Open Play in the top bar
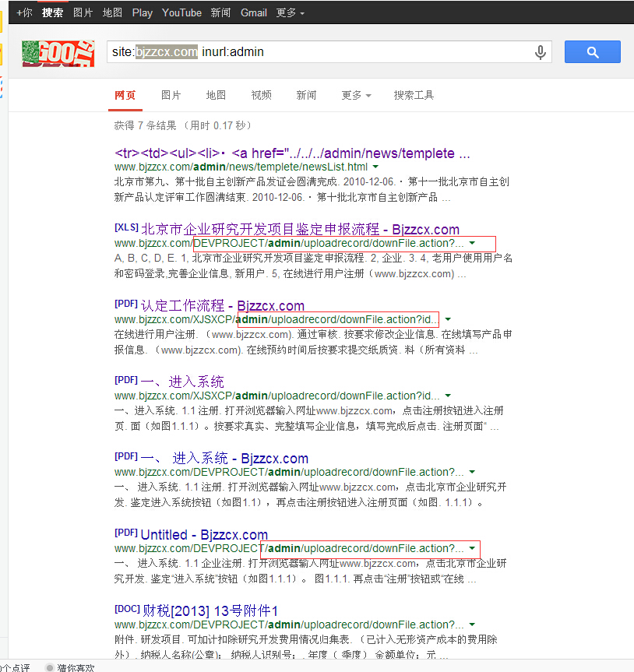634x672 pixels. pyautogui.click(x=143, y=13)
